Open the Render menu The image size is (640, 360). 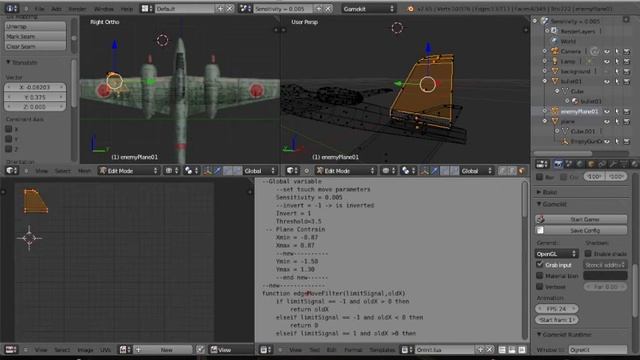[x=77, y=9]
